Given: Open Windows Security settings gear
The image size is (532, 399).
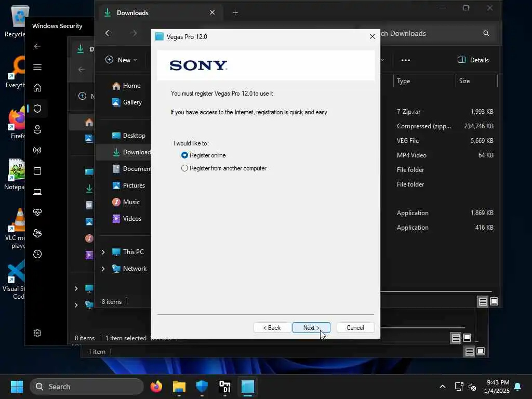Looking at the screenshot, I should (37, 333).
